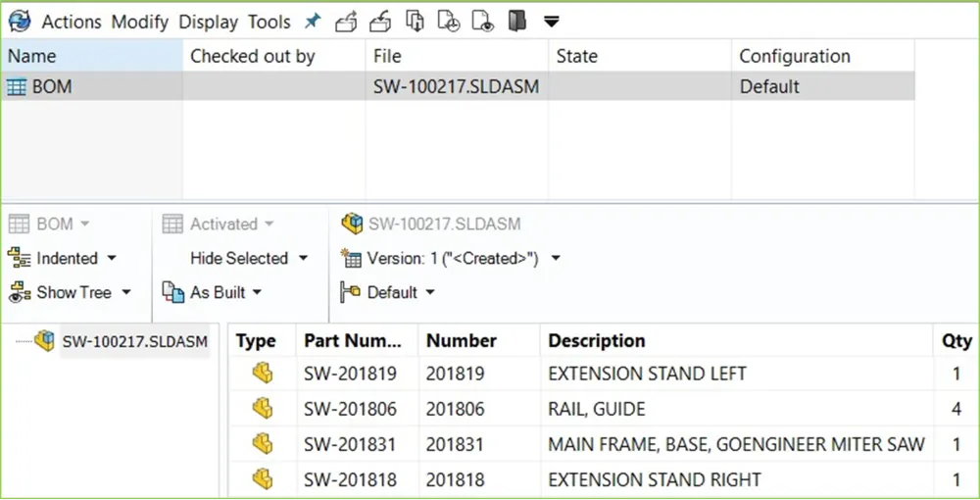Viewport: 980px width, 500px height.
Task: Open the Display menu
Action: [207, 22]
